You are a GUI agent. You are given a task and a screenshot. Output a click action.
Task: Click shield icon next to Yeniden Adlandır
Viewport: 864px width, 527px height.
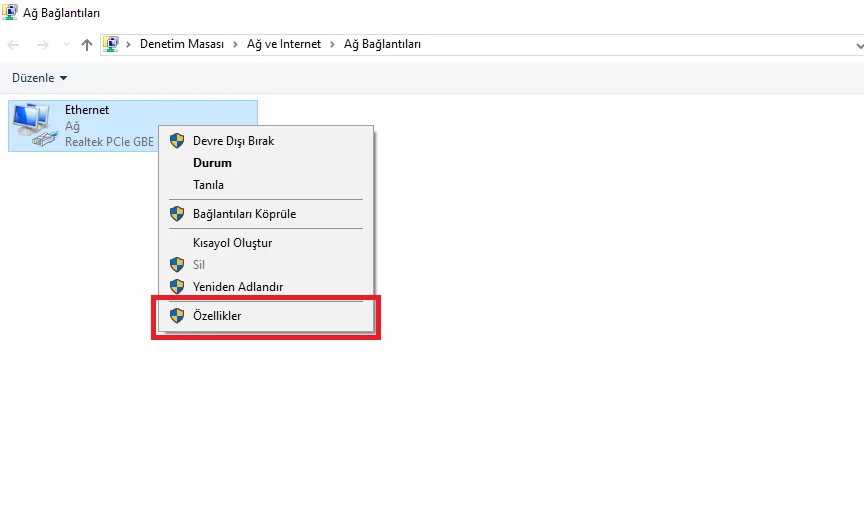pos(177,287)
